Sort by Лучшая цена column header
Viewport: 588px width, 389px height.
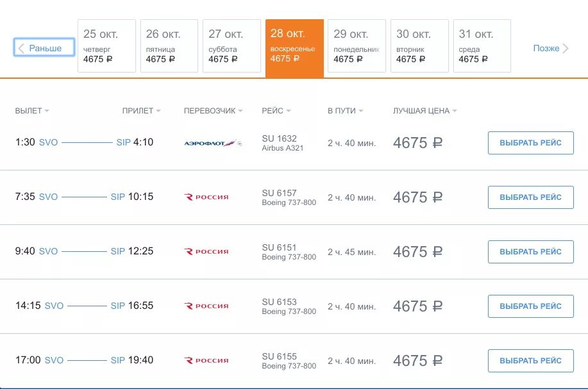click(x=424, y=111)
